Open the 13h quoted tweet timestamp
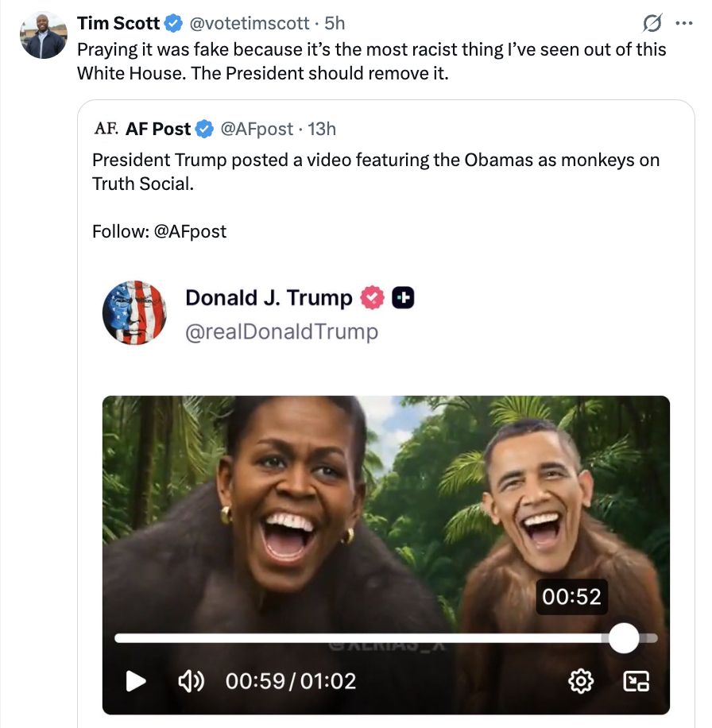This screenshot has height=728, width=712. coord(322,129)
